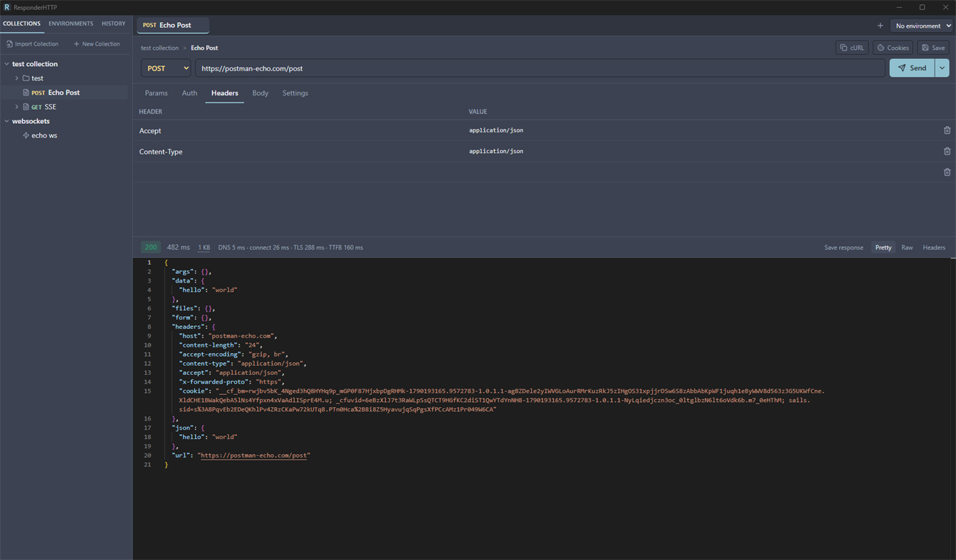Click the "content-length" line in response
956x560 pixels.
click(x=221, y=345)
